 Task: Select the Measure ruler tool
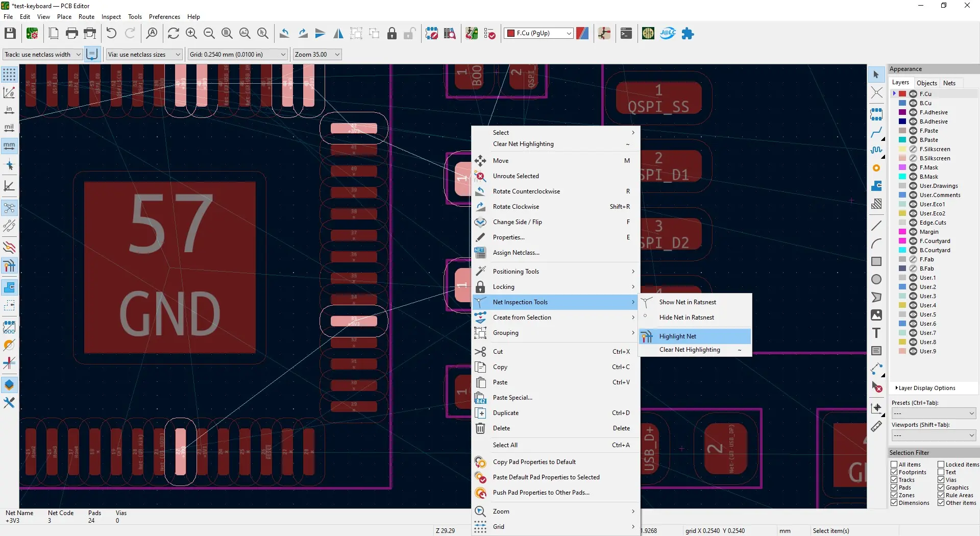[x=876, y=426]
